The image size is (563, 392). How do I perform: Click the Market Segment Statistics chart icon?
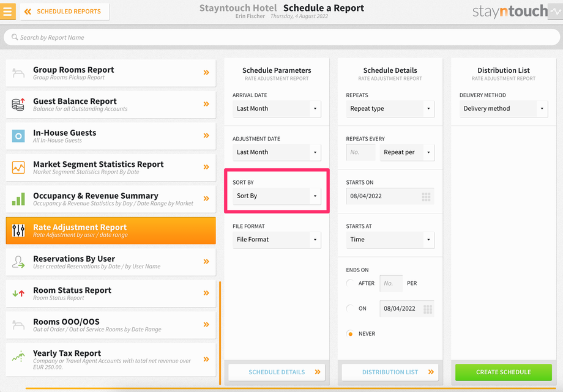click(18, 168)
